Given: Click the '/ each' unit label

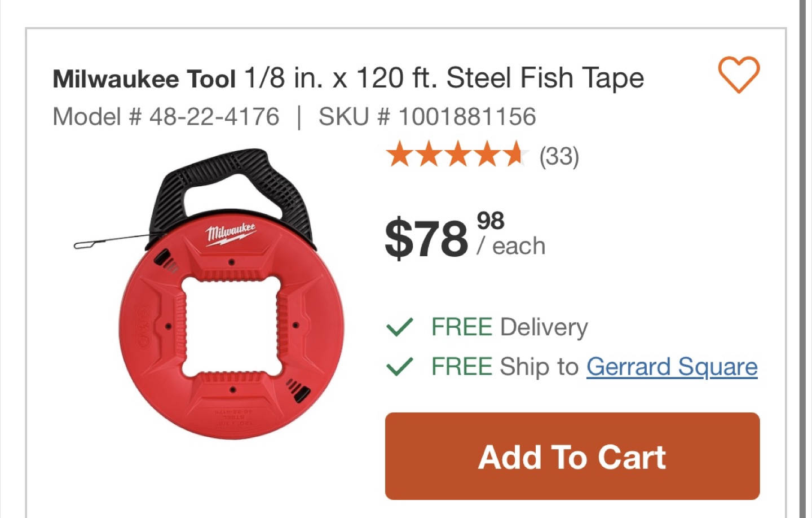Looking at the screenshot, I should tap(511, 247).
